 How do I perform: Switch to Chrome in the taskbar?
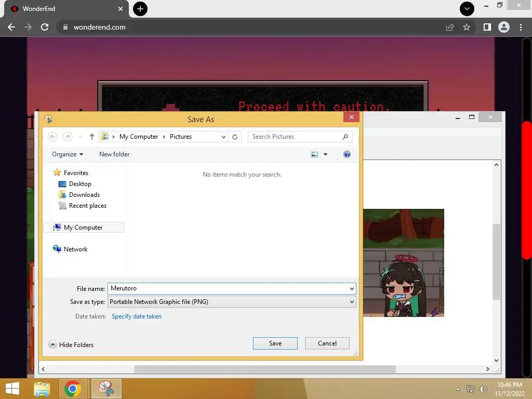pyautogui.click(x=72, y=389)
